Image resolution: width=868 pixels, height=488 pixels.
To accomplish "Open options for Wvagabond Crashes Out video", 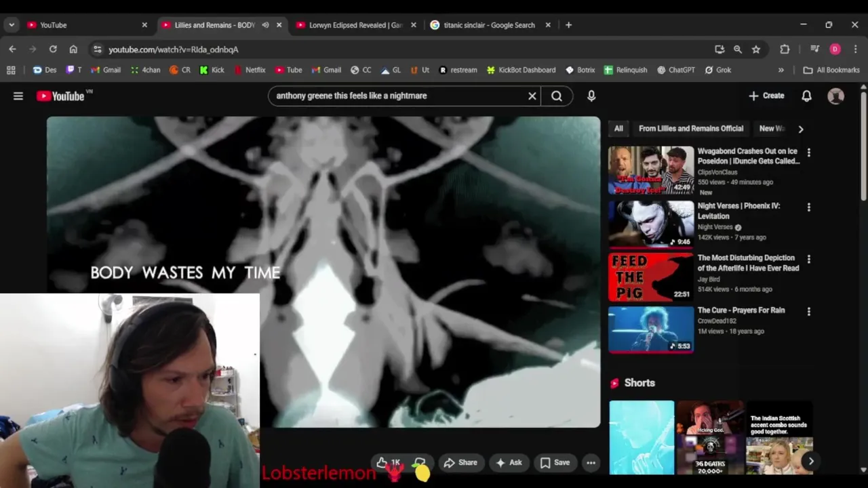I will [x=808, y=152].
